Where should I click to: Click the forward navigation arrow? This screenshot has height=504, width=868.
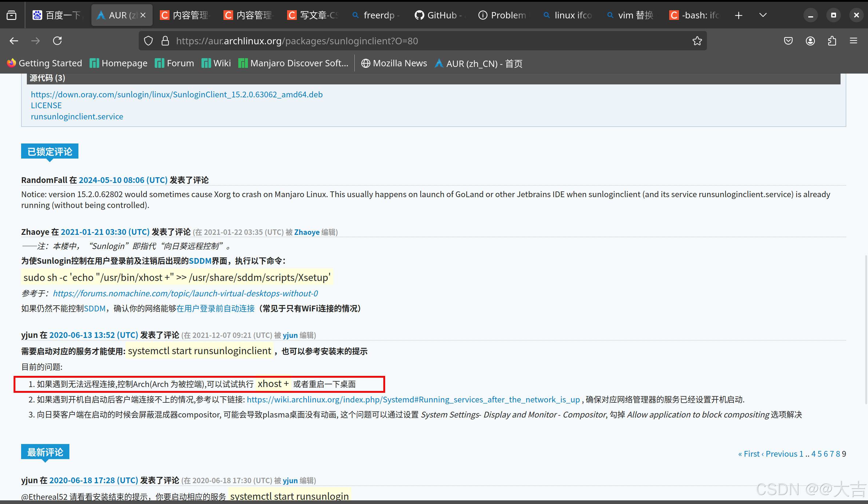(x=36, y=41)
